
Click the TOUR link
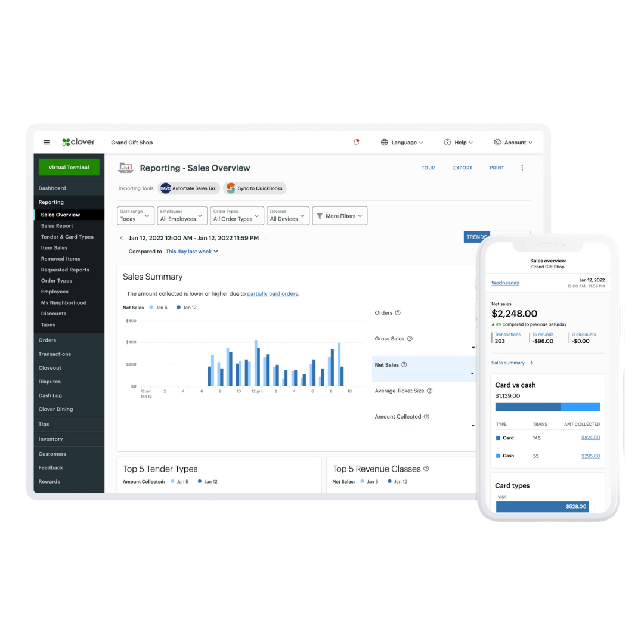point(428,168)
